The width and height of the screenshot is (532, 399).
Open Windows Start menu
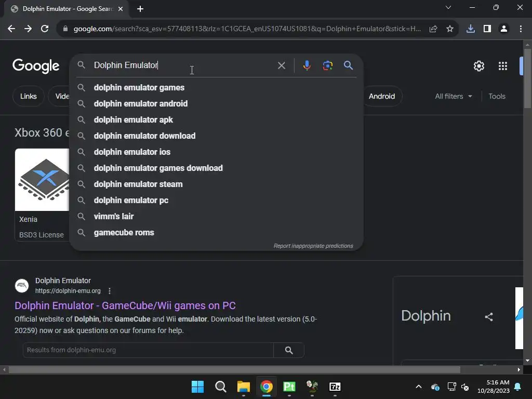(x=197, y=387)
